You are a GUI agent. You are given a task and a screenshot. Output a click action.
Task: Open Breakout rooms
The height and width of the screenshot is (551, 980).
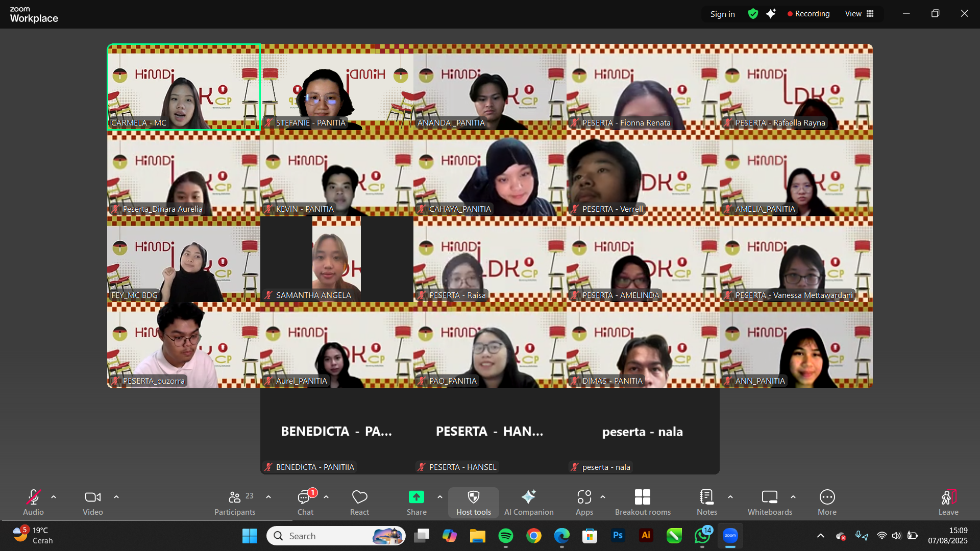click(x=643, y=503)
